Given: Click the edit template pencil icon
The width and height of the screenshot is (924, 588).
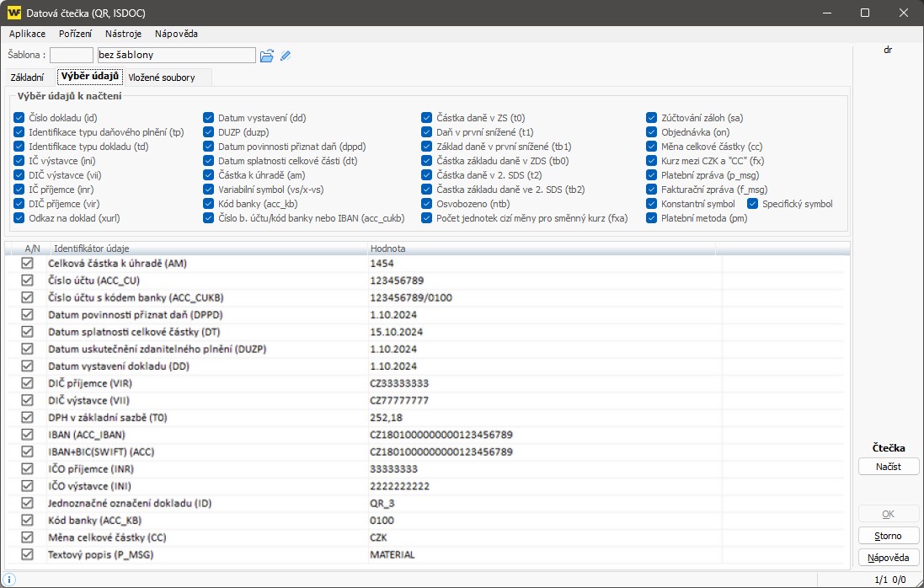Looking at the screenshot, I should 286,56.
